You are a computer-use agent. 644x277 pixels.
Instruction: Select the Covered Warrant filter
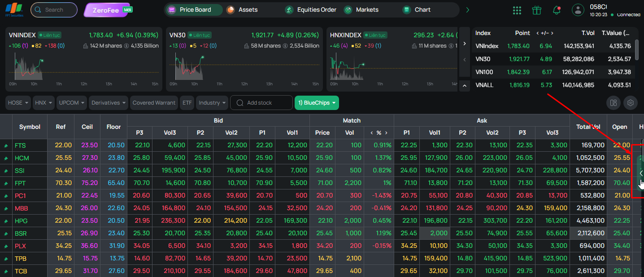point(154,103)
